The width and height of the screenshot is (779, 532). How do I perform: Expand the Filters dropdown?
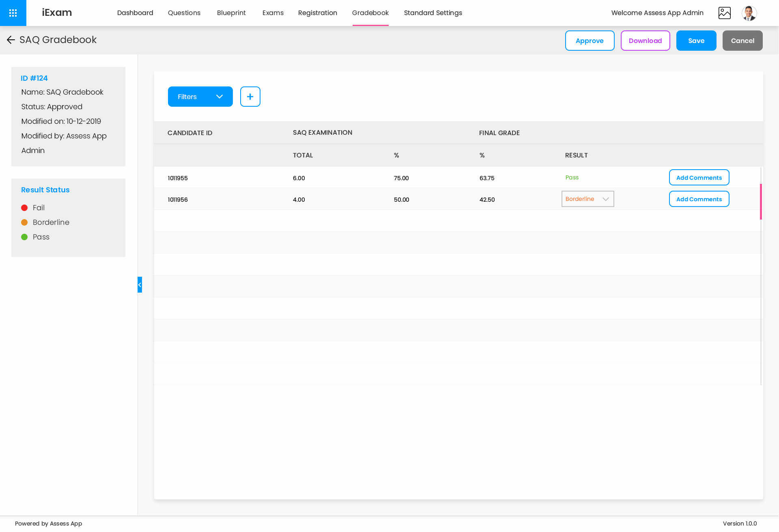click(x=200, y=97)
